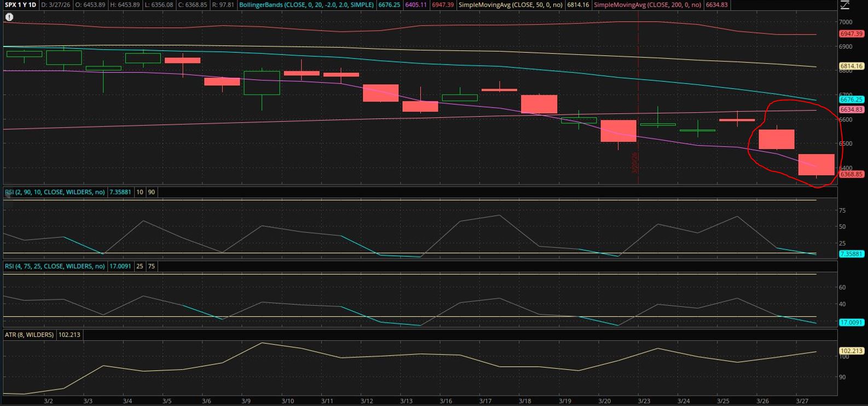Open the SimpleMovingAvg 50 study label

coord(511,5)
